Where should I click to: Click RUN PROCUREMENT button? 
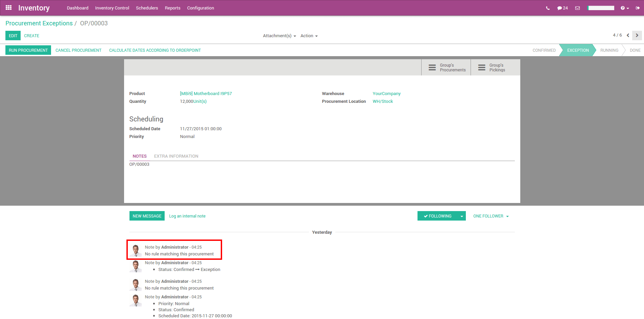click(x=28, y=50)
